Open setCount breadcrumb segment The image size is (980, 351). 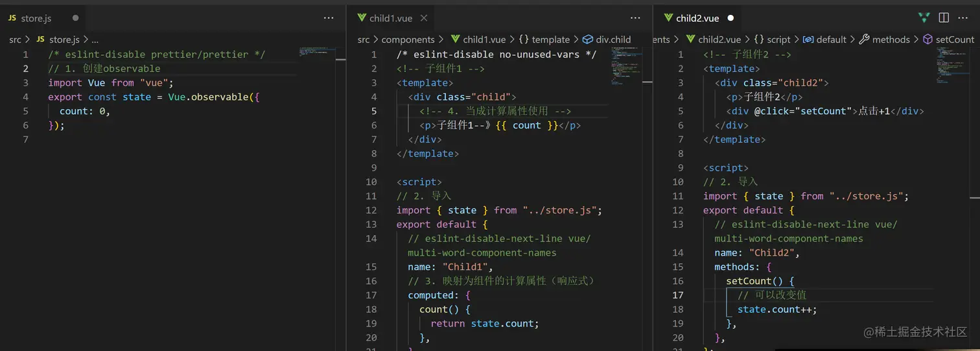pyautogui.click(x=955, y=40)
